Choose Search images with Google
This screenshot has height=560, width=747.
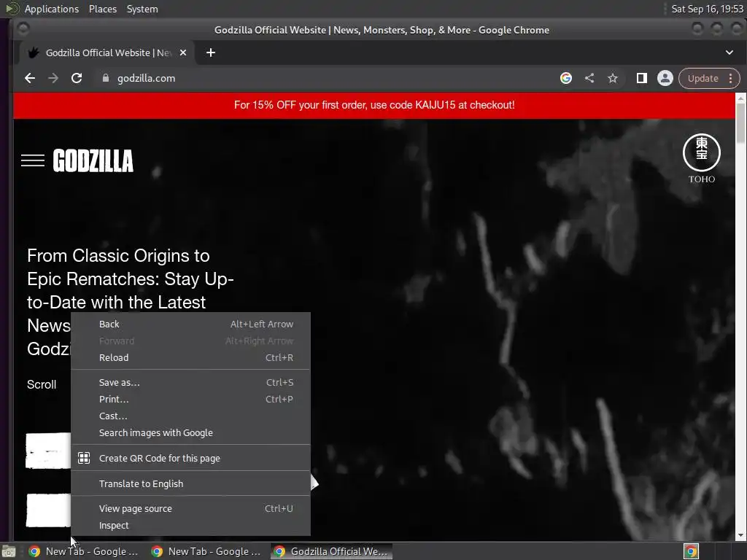coord(190,433)
